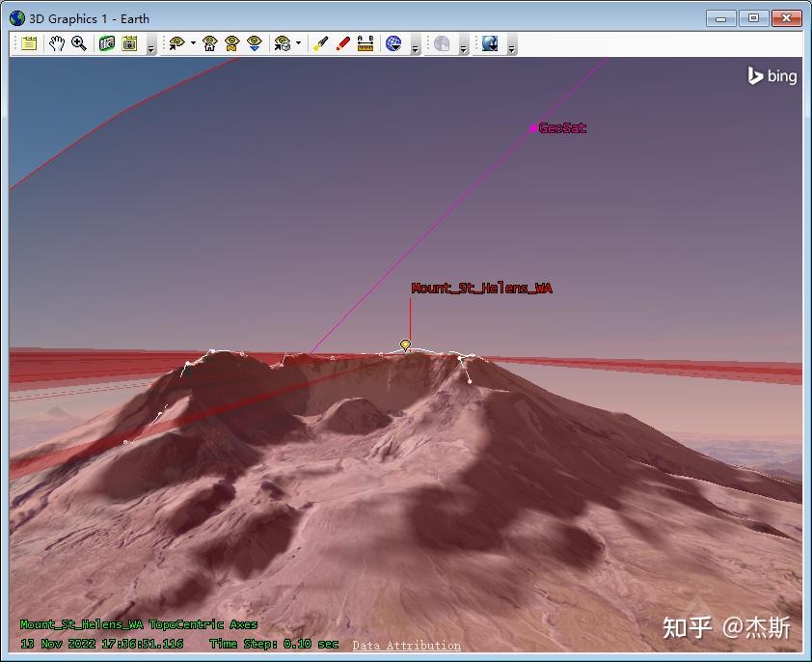812x662 pixels.
Task: Click the bing logo
Action: tap(772, 76)
